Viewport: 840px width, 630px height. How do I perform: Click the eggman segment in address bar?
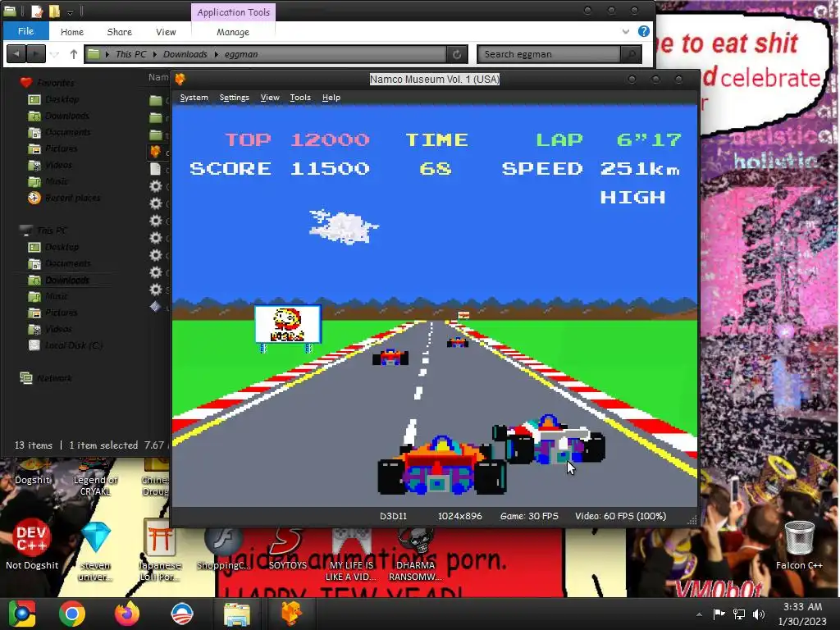241,54
